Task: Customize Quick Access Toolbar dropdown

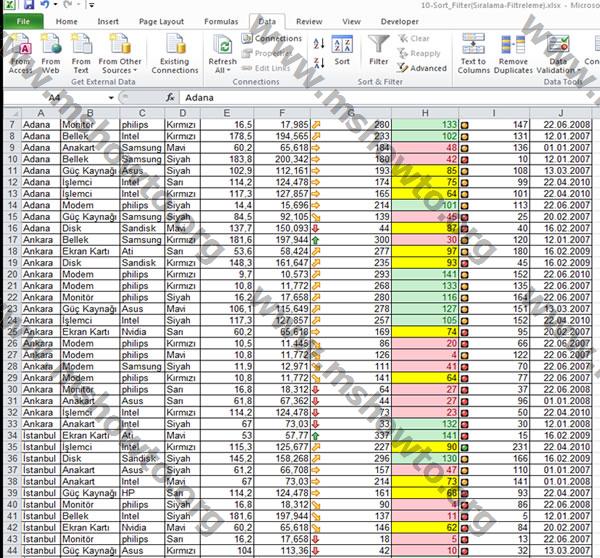Action: 91,5
